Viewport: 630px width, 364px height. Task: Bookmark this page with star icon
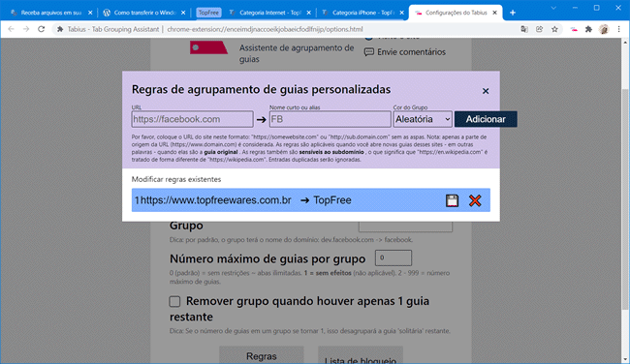(554, 29)
